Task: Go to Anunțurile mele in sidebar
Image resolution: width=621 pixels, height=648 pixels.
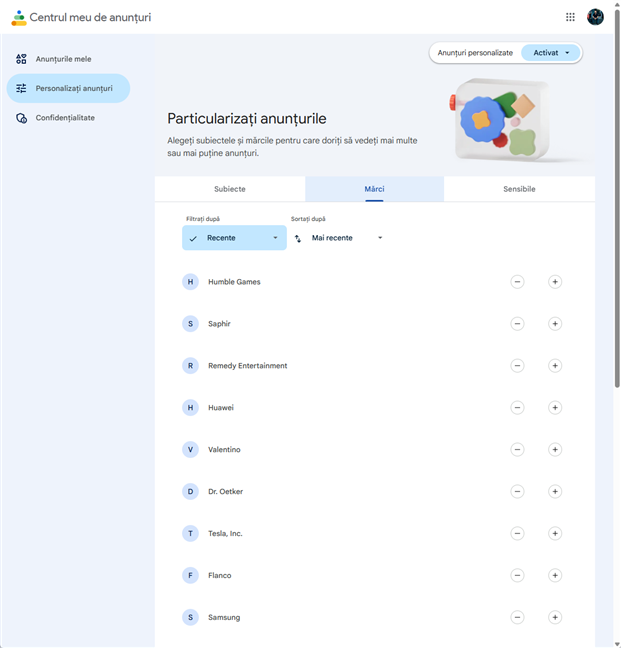Action: (63, 59)
